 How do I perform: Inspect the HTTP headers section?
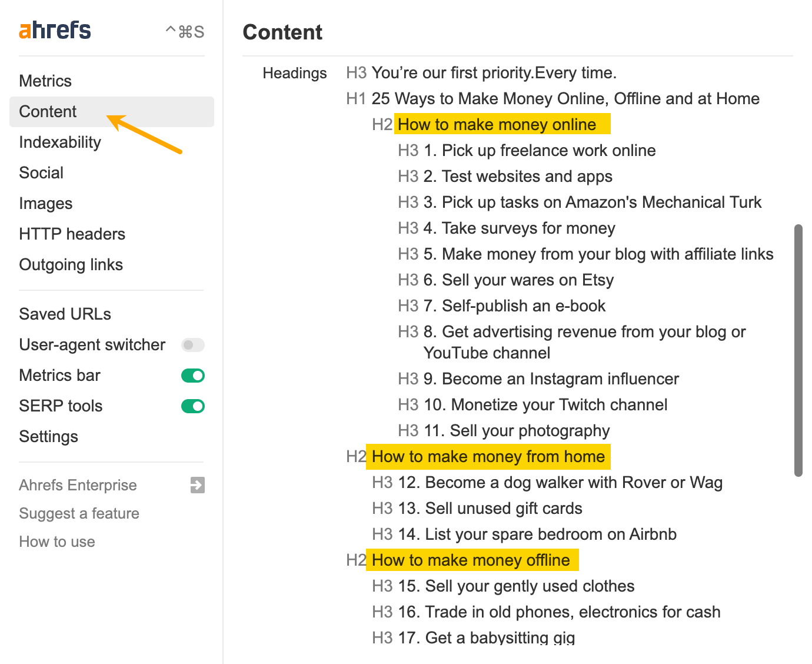point(72,234)
